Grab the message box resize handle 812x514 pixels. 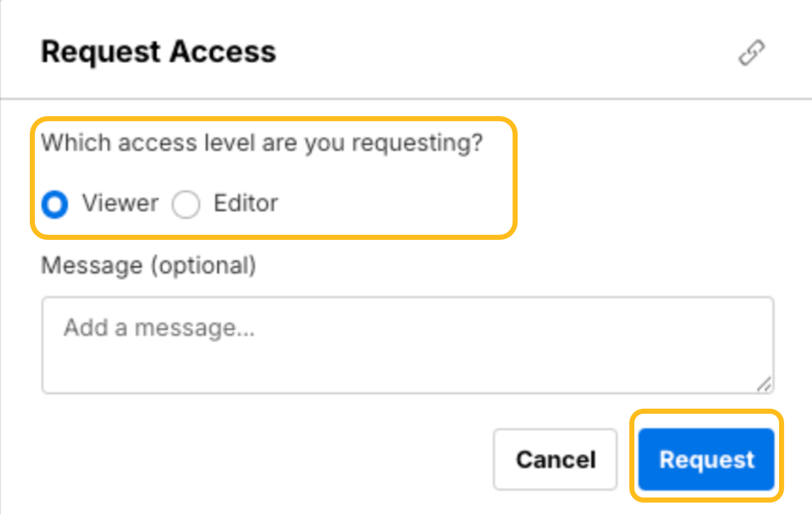pos(764,383)
